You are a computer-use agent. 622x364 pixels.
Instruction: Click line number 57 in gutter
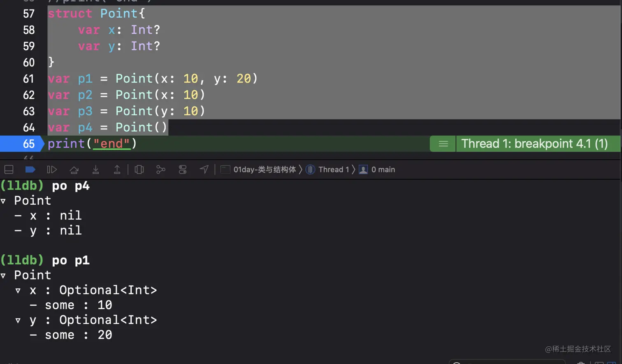click(x=29, y=14)
